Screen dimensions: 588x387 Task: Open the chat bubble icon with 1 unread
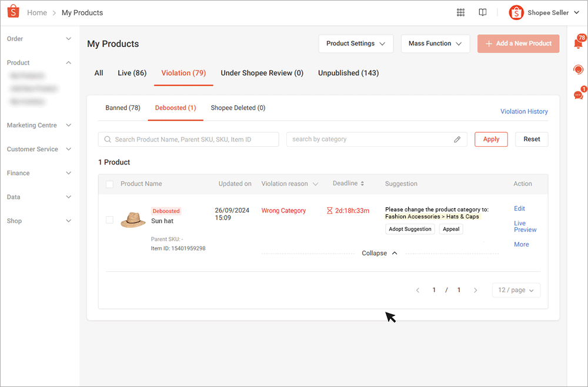click(x=579, y=95)
